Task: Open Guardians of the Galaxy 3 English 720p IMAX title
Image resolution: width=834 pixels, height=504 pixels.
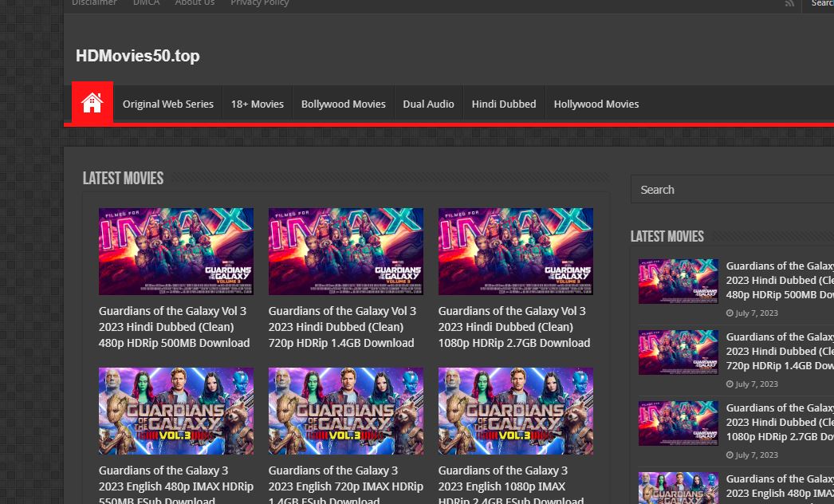Action: (346, 486)
